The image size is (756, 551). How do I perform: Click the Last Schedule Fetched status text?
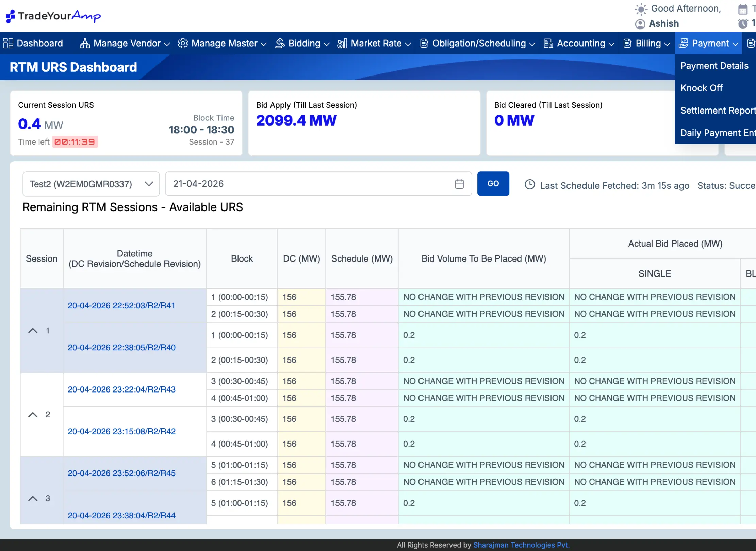point(614,185)
